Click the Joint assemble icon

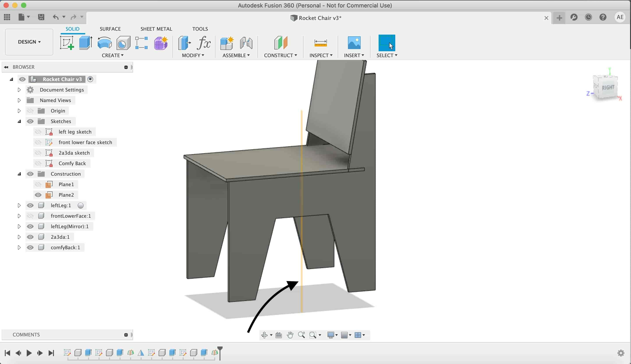[246, 43]
